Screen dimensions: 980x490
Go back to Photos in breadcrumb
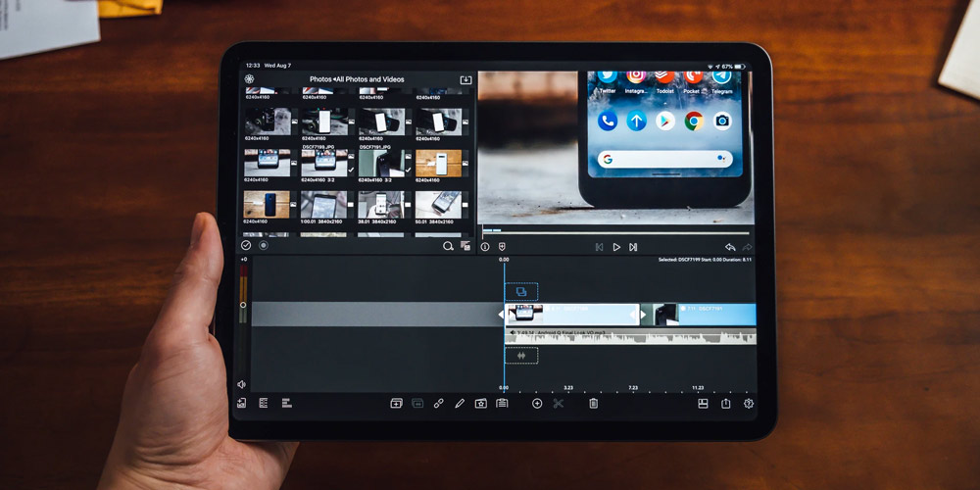320,79
